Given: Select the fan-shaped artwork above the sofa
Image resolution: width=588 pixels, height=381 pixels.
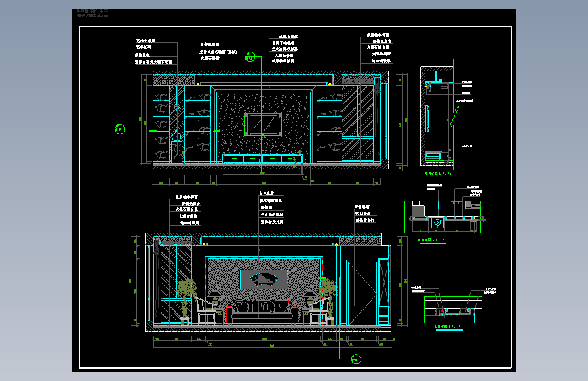Looking at the screenshot, I should click(x=264, y=279).
